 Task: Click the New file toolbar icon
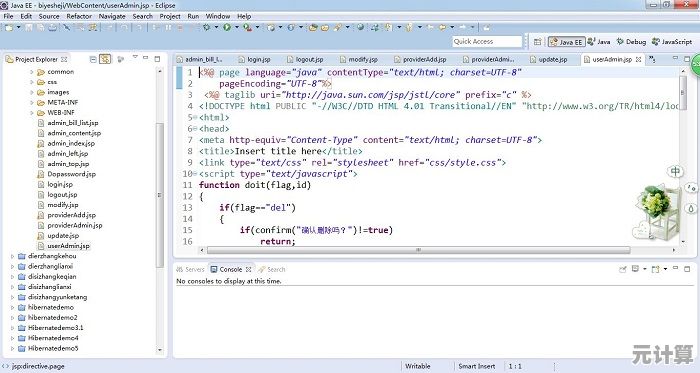click(9, 28)
